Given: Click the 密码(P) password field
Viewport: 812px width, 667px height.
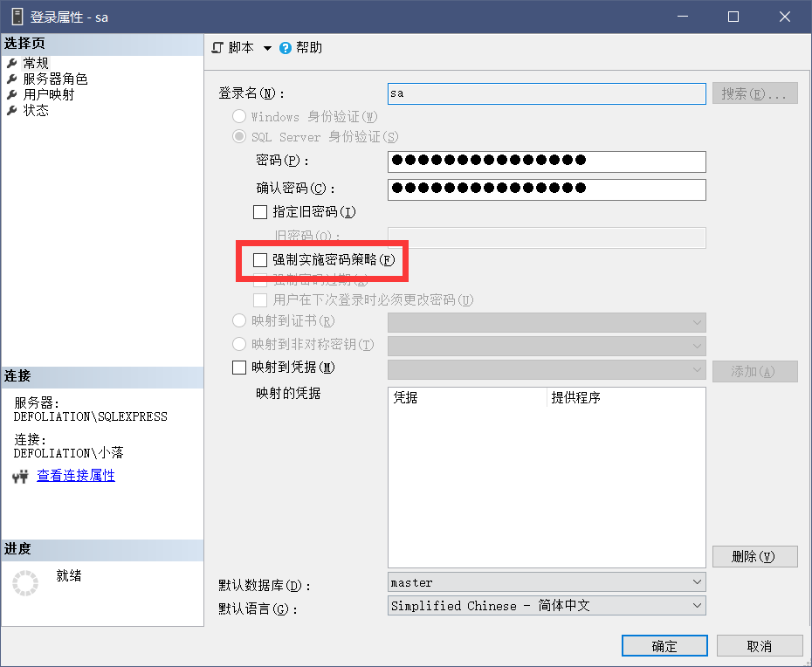Looking at the screenshot, I should click(x=547, y=162).
